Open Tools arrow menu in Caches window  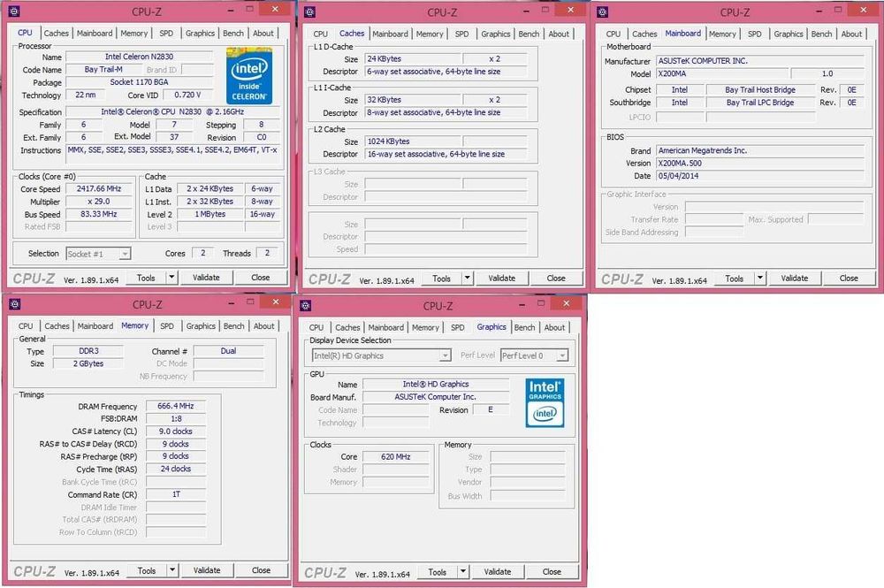[x=468, y=278]
